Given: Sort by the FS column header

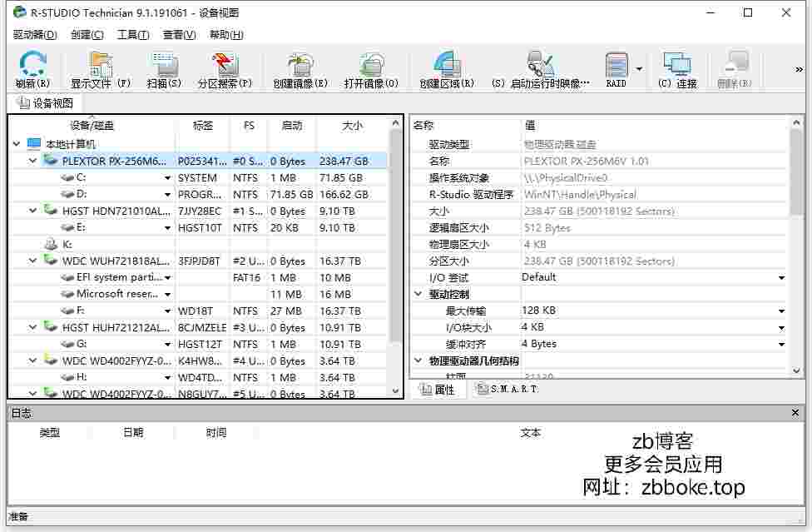Looking at the screenshot, I should 249,126.
